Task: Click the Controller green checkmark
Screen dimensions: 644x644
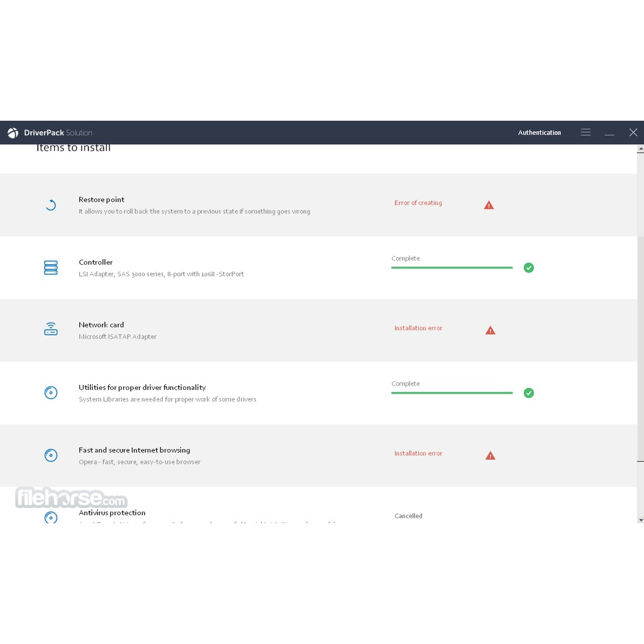Action: (529, 268)
